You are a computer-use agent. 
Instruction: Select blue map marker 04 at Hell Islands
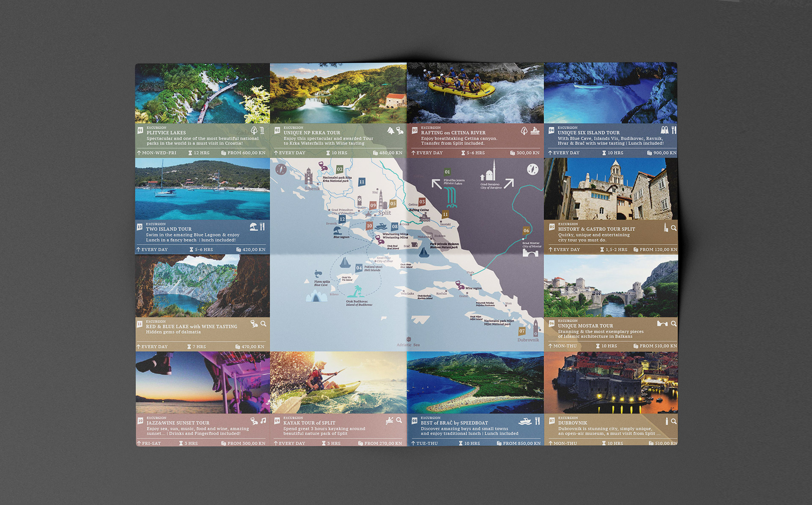(x=359, y=268)
